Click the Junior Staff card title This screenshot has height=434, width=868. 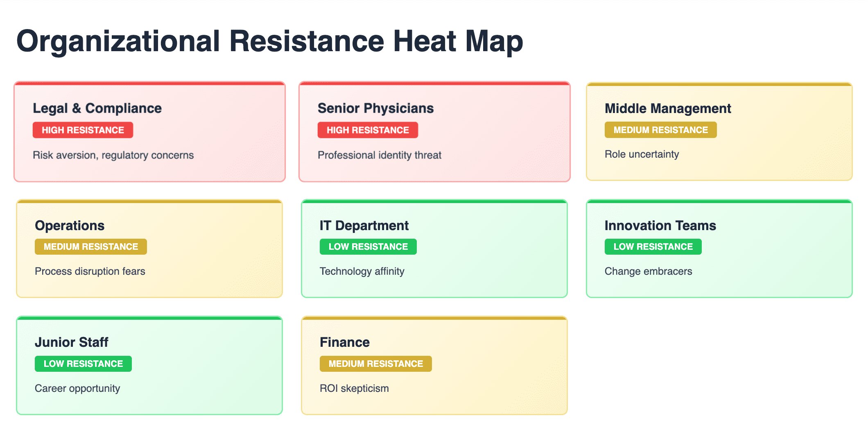coord(71,342)
